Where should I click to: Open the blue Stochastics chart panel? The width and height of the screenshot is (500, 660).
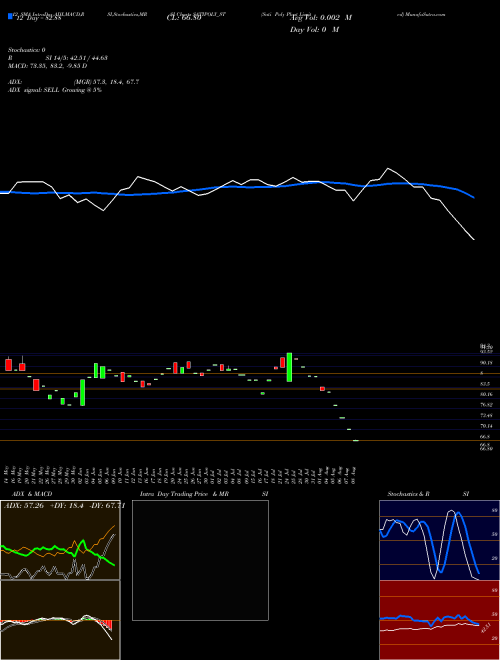point(439,540)
